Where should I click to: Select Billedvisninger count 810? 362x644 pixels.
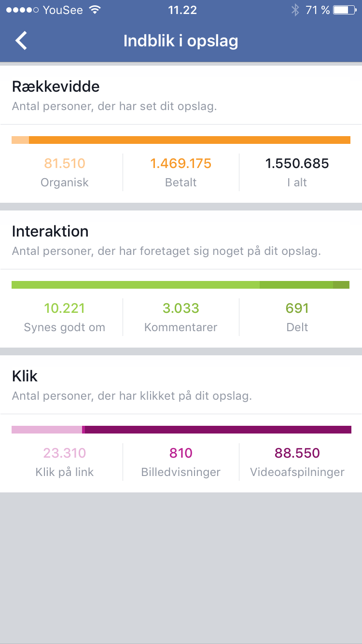[181, 453]
